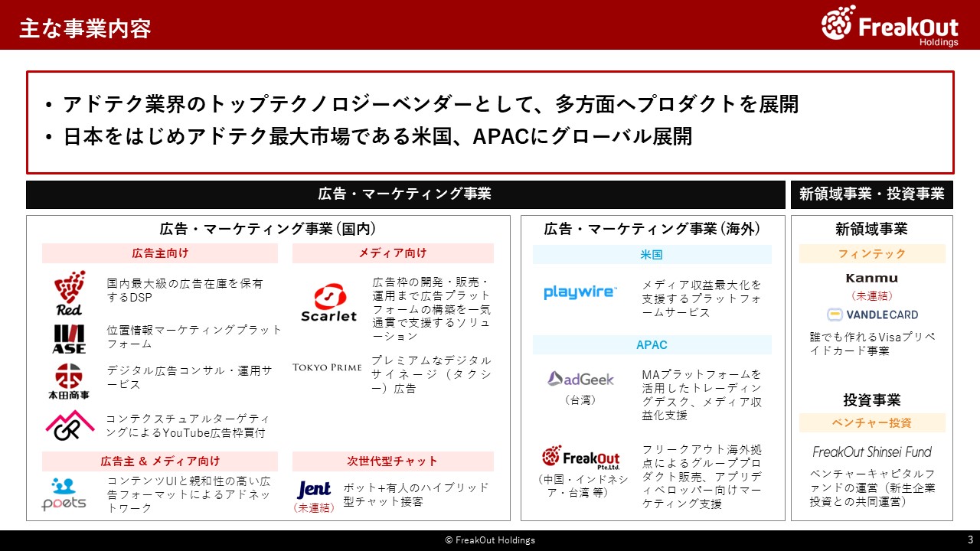Select the アドネットワーク description beside poets

tap(188, 495)
